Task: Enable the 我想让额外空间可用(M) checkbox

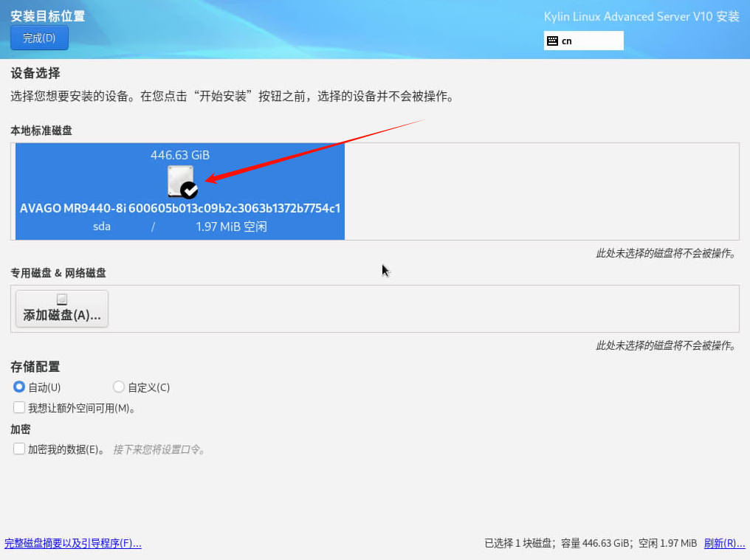Action: (18, 407)
